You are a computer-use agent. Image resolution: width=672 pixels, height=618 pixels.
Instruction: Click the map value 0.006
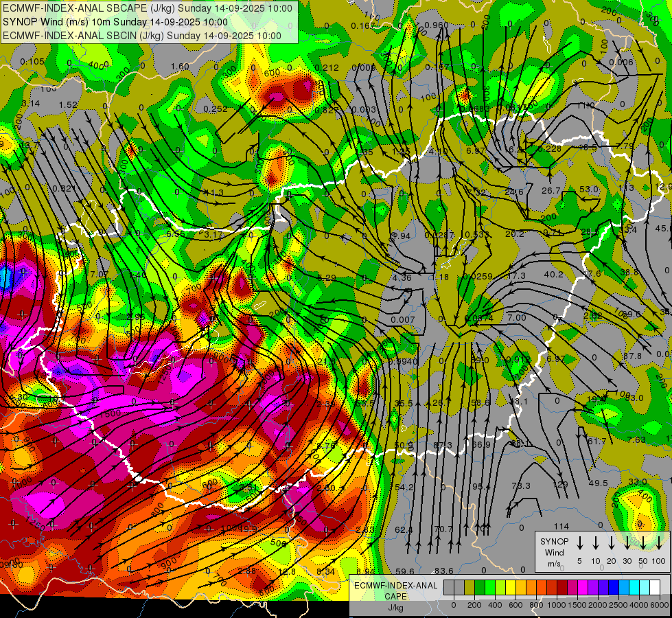pyautogui.click(x=621, y=62)
